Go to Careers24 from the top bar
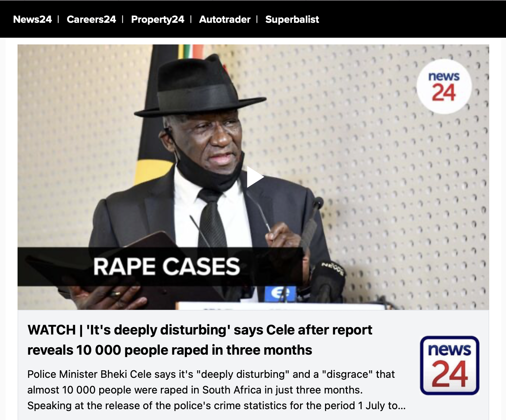The image size is (506, 420). point(91,19)
